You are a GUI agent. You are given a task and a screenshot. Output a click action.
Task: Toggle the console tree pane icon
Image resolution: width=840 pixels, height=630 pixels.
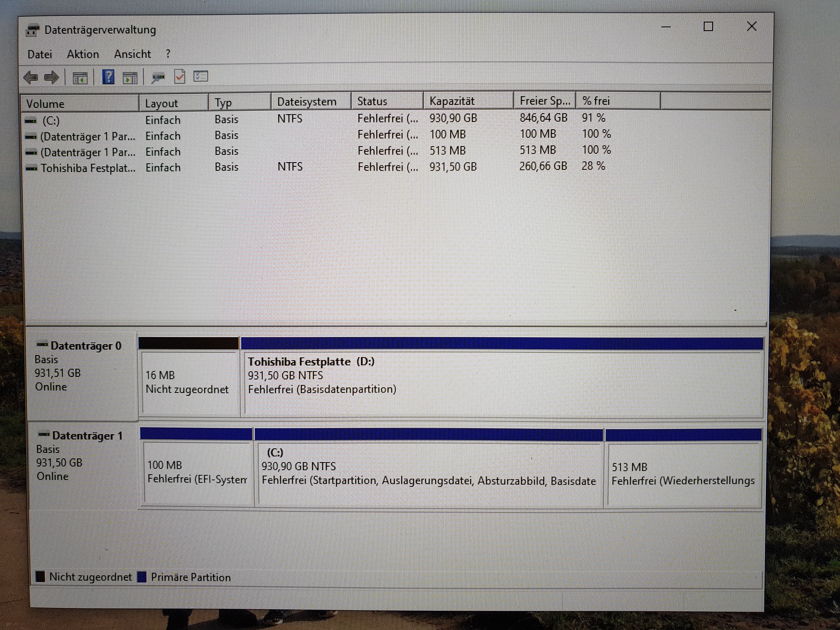pyautogui.click(x=80, y=78)
